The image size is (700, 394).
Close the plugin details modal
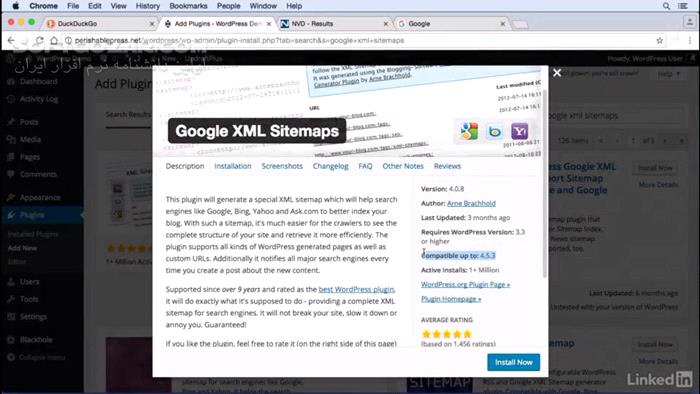(557, 73)
